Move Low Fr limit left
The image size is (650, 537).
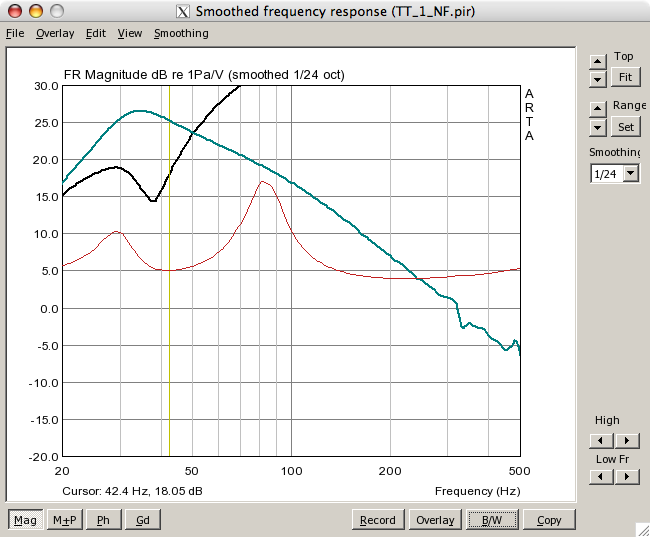601,477
